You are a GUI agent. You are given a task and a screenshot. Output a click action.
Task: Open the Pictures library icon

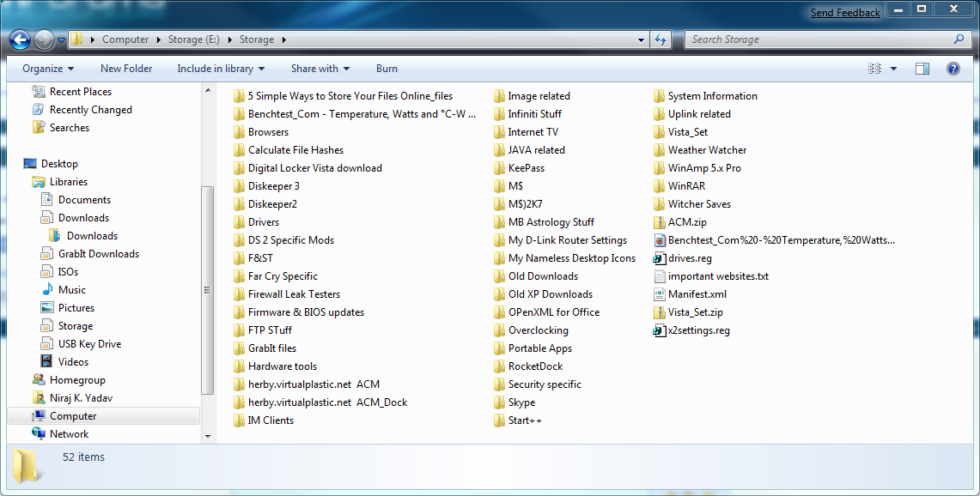click(x=47, y=308)
